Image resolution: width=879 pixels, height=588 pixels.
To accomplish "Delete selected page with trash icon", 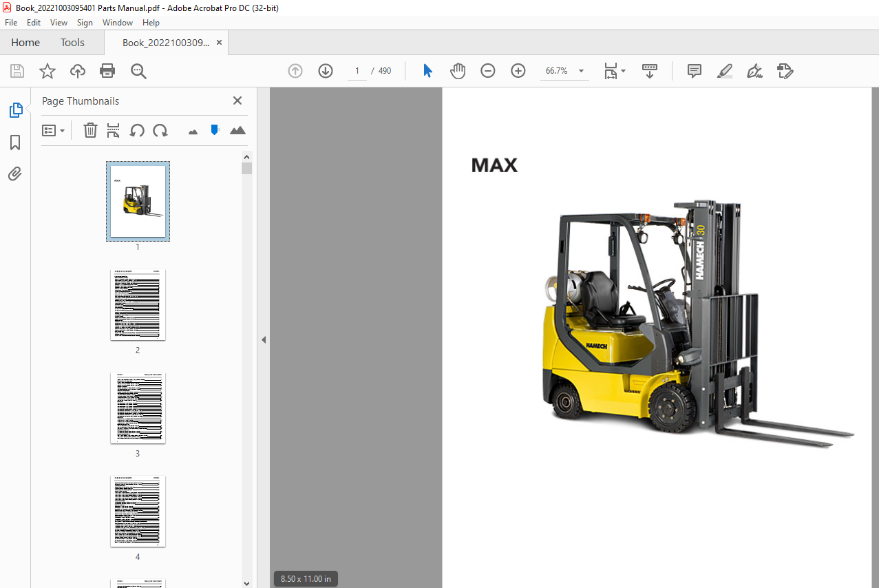I will [90, 130].
